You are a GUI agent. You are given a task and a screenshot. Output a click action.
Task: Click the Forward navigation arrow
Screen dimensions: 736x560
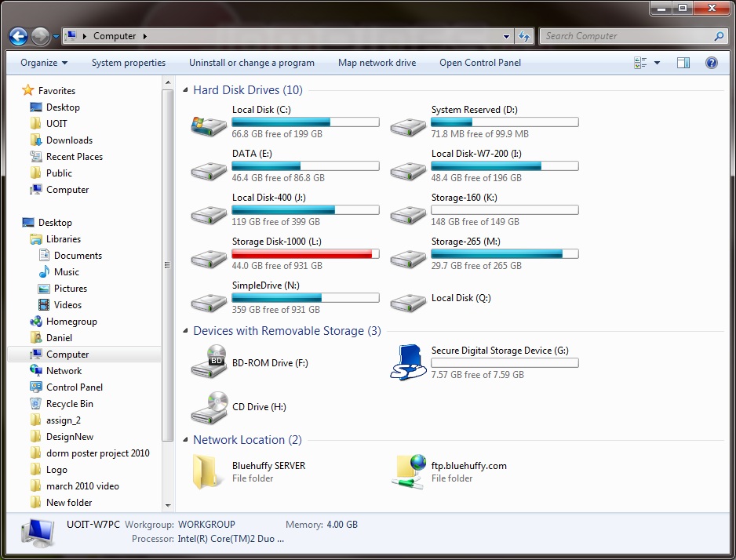pyautogui.click(x=40, y=36)
